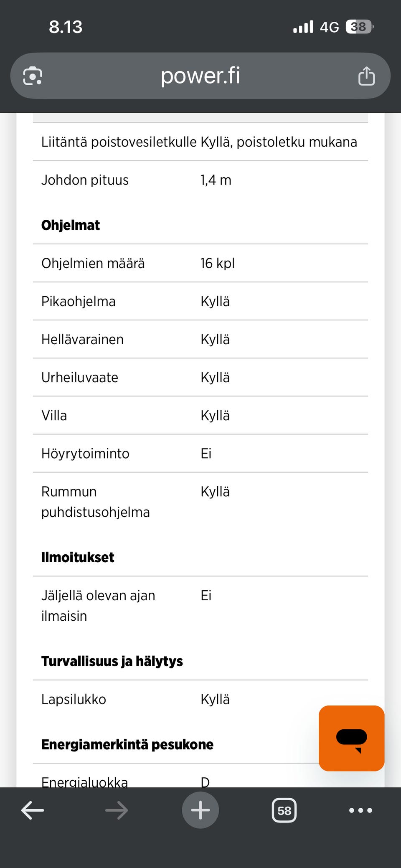Navigate forward using the right arrow
Image resolution: width=401 pixels, height=868 pixels.
coord(117,810)
